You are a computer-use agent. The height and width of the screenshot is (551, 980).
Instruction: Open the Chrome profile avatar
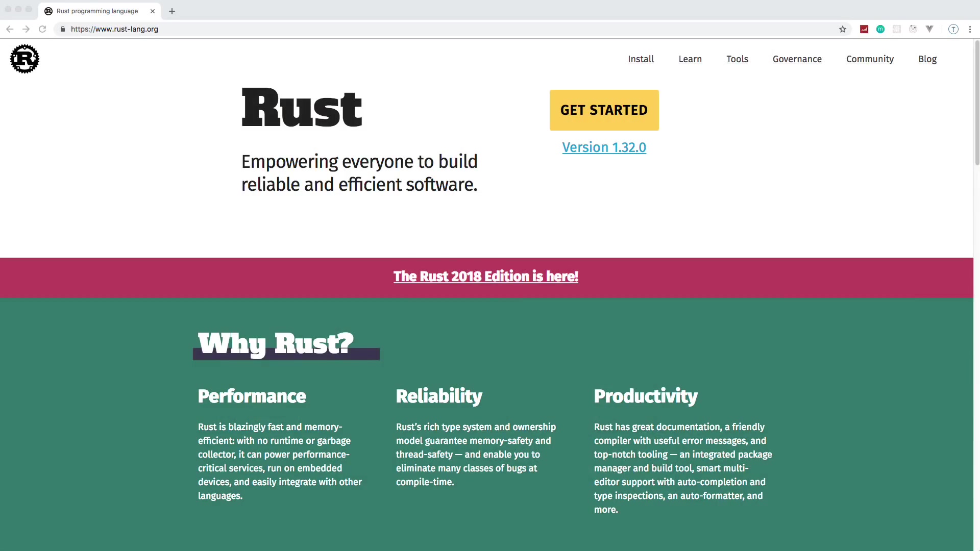953,29
